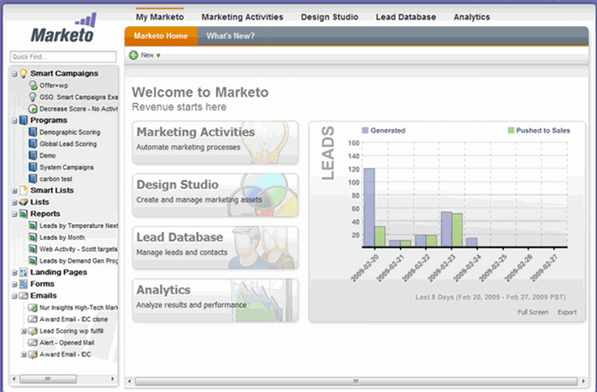This screenshot has width=597, height=392.
Task: Click the main panel horizontal scrollbar
Action: coord(356,381)
